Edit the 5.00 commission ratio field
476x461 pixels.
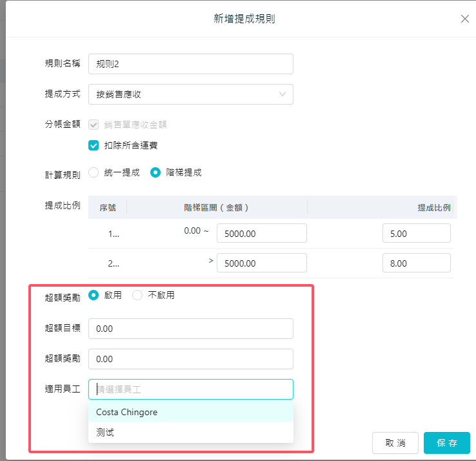pyautogui.click(x=416, y=234)
